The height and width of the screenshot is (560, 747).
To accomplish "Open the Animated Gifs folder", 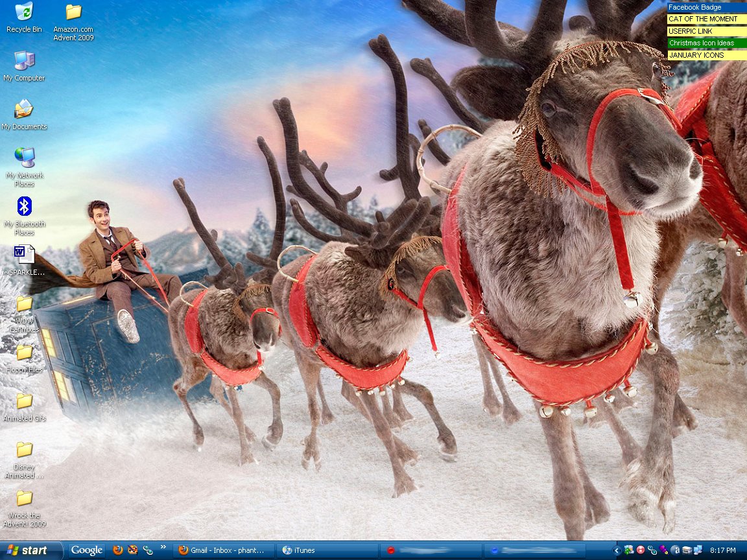I will (24, 401).
